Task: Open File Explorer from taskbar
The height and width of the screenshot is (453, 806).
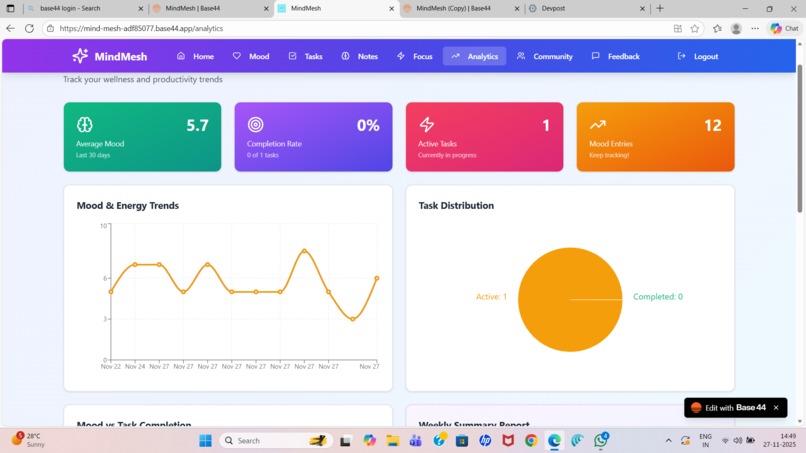Action: pos(393,441)
